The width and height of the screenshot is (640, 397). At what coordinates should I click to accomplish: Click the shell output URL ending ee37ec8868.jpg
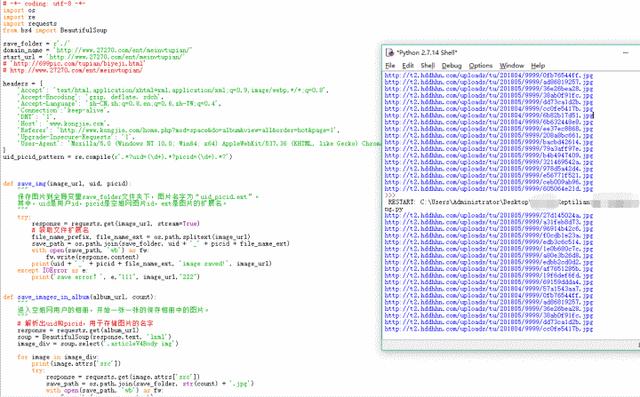(489, 129)
